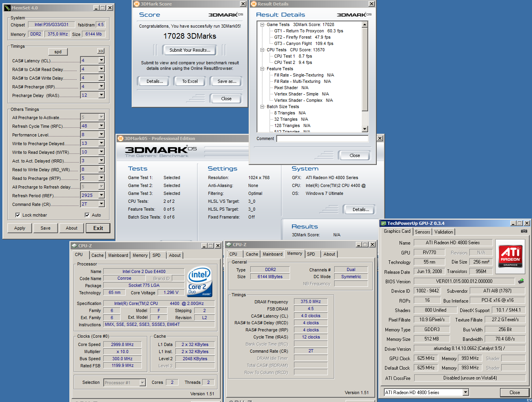Image resolution: width=532 pixels, height=402 pixels.
Task: Open the Refresh Period (tREF) dropdown
Action: [102, 195]
